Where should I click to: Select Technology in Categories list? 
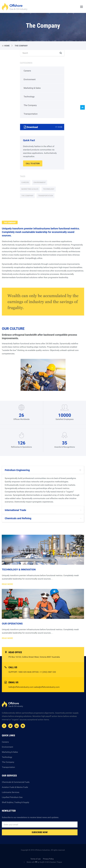[x=29, y=97]
